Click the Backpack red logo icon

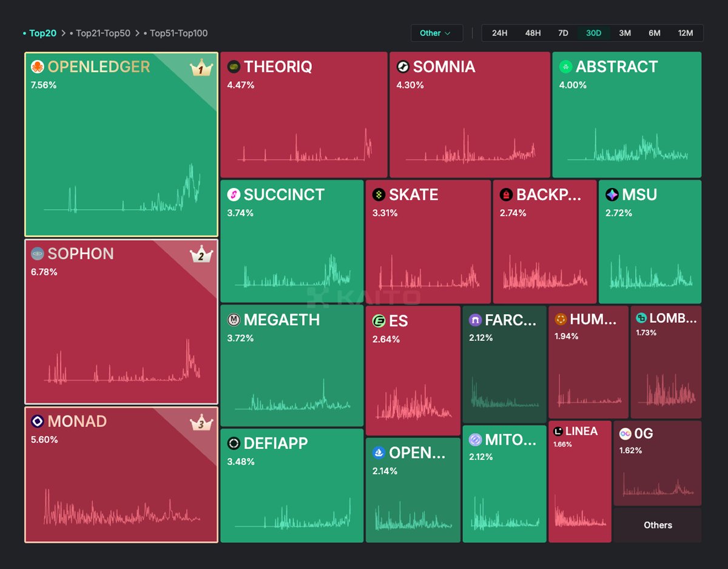point(507,195)
